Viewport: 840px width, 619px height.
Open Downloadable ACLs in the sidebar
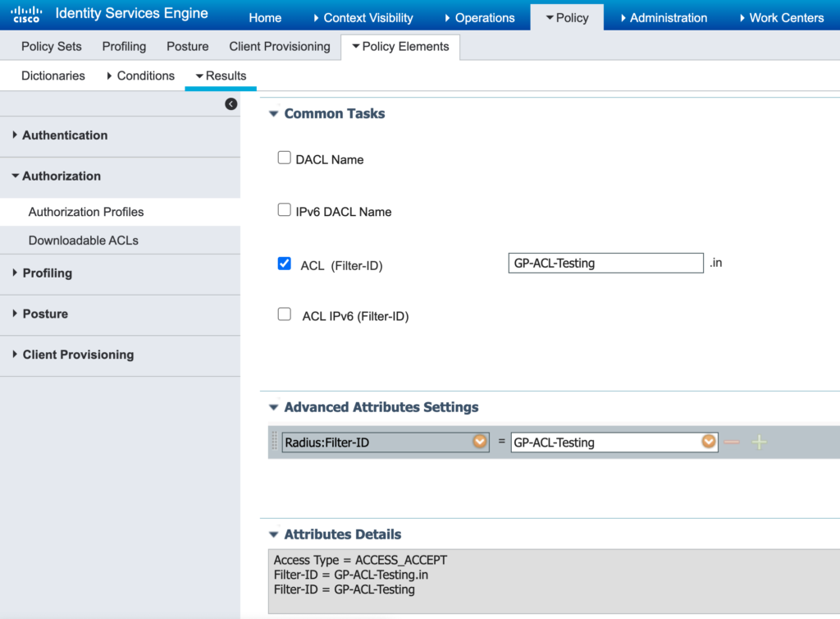[x=83, y=241]
